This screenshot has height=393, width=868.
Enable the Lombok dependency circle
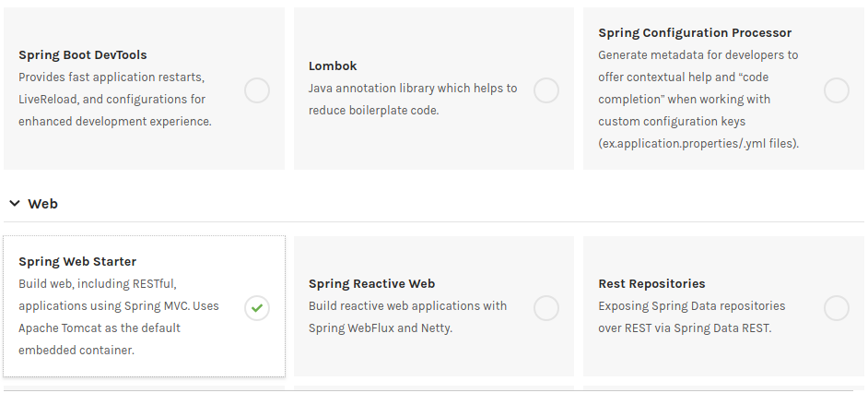546,90
